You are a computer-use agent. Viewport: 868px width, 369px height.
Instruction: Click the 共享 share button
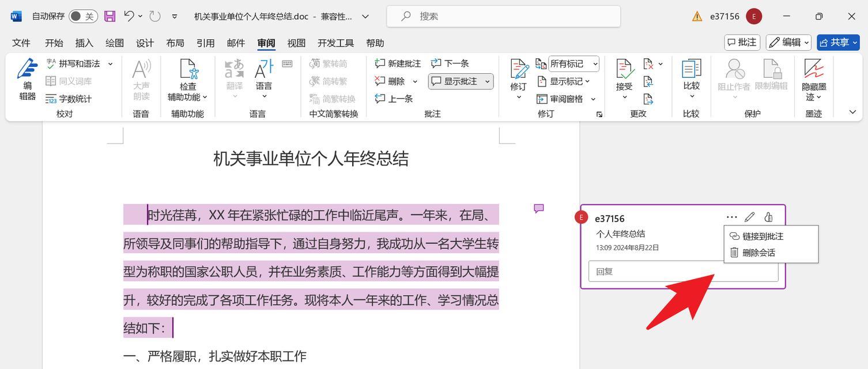838,42
